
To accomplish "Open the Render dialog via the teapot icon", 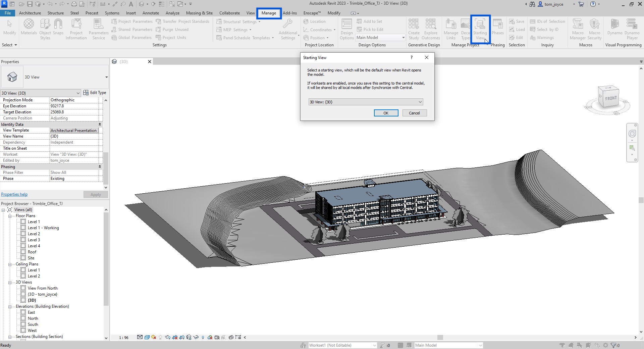I will tap(168, 337).
